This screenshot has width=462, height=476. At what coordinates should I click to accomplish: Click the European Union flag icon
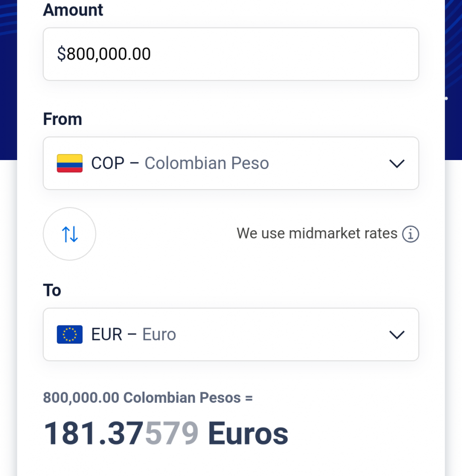pos(70,335)
